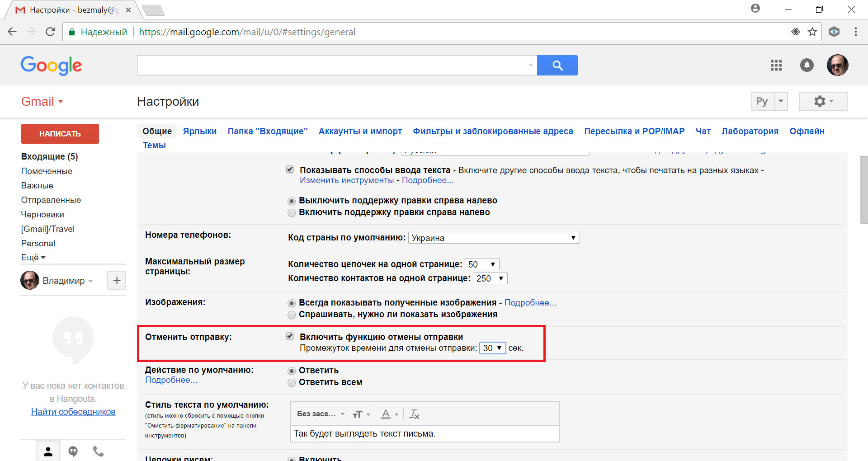Open the Hangouts conversations bubble tab

(73, 451)
